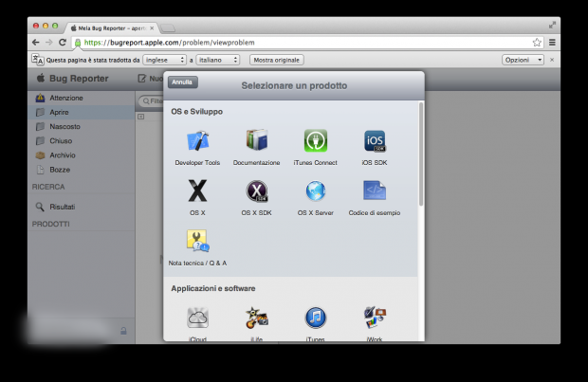
Task: Select the Codice di esempio icon
Action: tap(375, 191)
